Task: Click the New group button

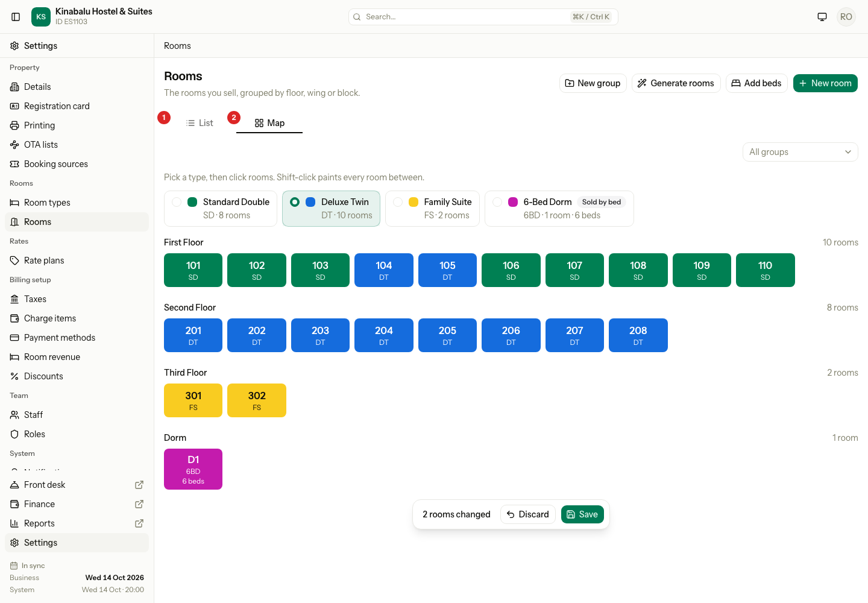Action: (x=593, y=83)
